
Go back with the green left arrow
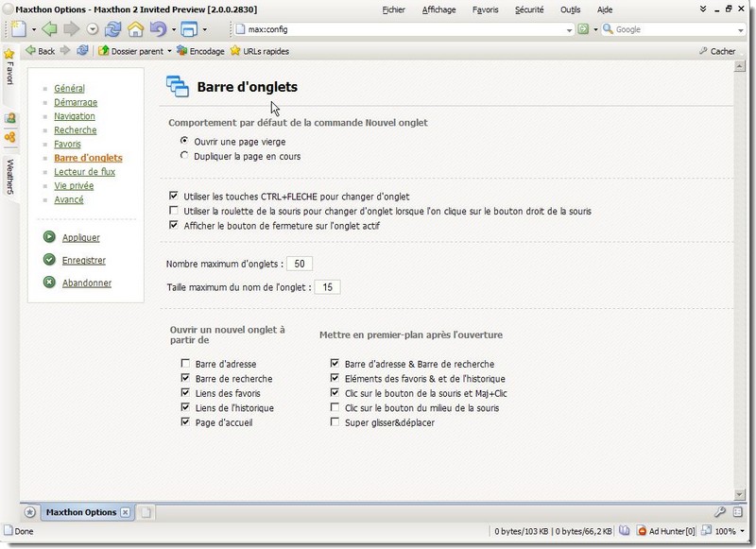pos(49,29)
